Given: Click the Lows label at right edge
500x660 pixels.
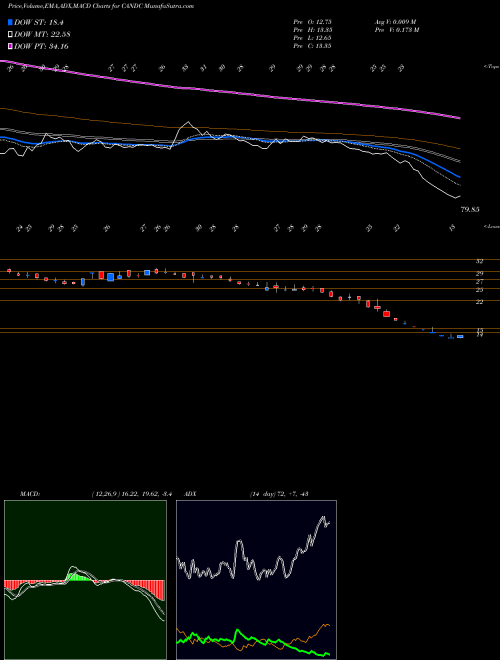Looking at the screenshot, I should click(x=491, y=226).
